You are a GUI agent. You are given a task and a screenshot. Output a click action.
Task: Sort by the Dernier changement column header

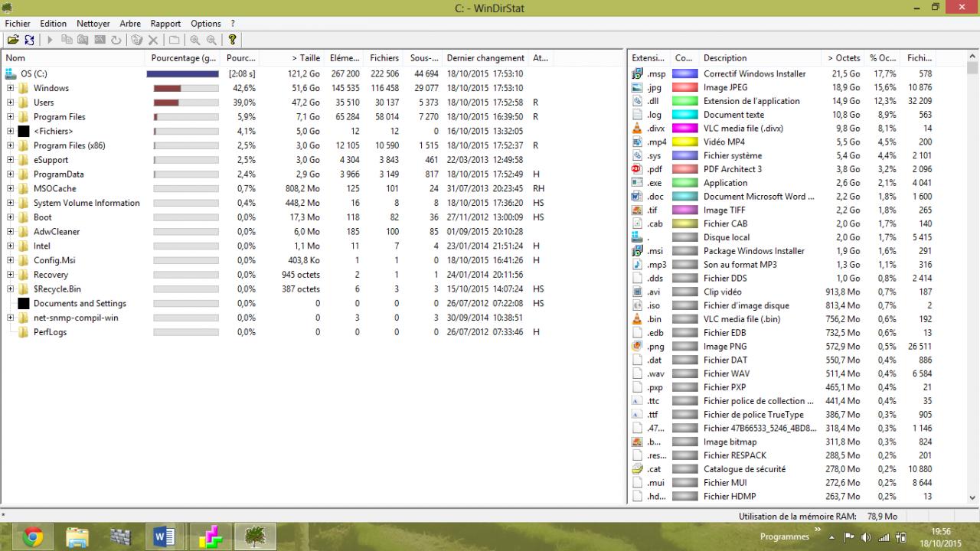485,58
